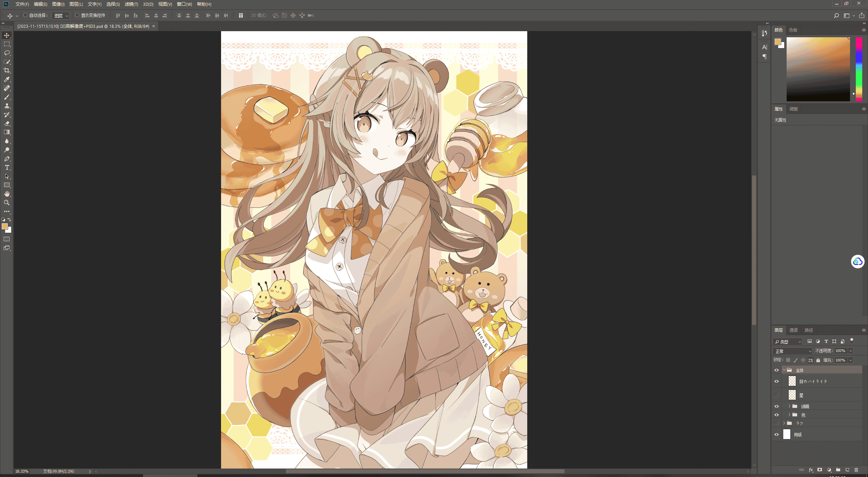Select the Pen tool
The width and height of the screenshot is (868, 477).
click(x=7, y=159)
